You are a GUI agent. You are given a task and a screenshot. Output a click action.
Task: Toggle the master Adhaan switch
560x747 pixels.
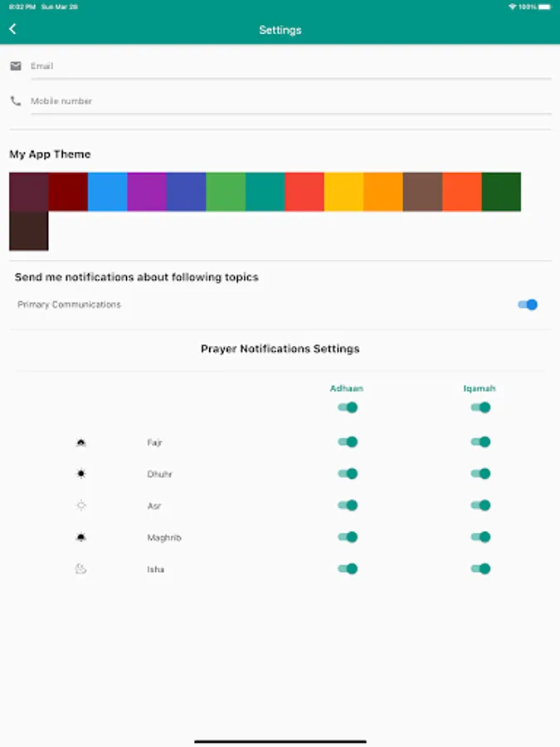click(348, 408)
